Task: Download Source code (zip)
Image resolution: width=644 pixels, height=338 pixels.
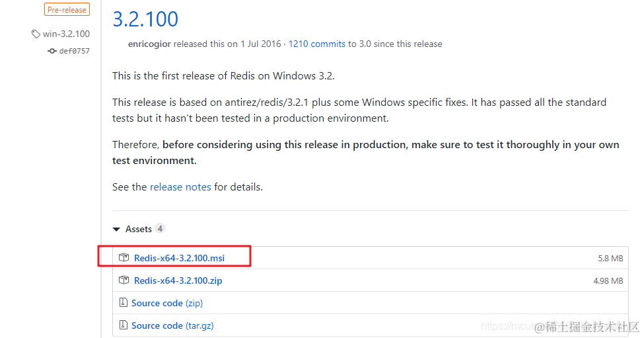Action: (x=166, y=303)
